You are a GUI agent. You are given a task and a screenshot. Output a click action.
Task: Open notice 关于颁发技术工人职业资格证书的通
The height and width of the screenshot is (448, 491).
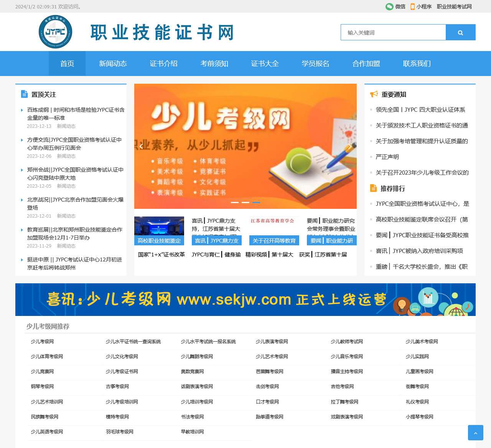pos(422,125)
